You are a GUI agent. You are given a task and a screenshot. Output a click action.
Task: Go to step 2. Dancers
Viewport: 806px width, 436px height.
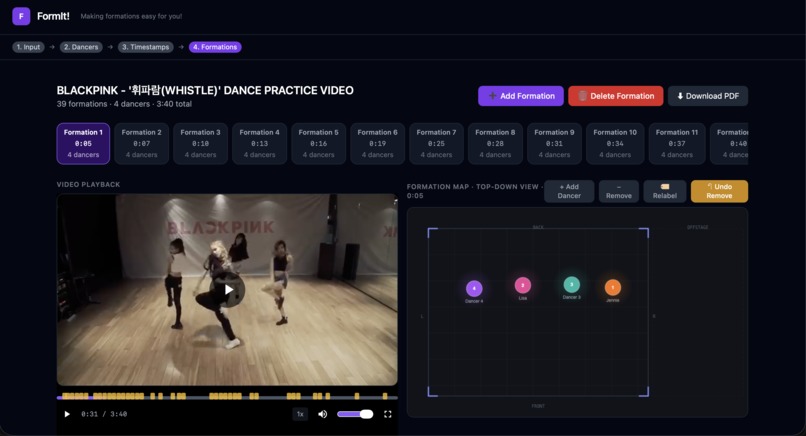(x=81, y=47)
